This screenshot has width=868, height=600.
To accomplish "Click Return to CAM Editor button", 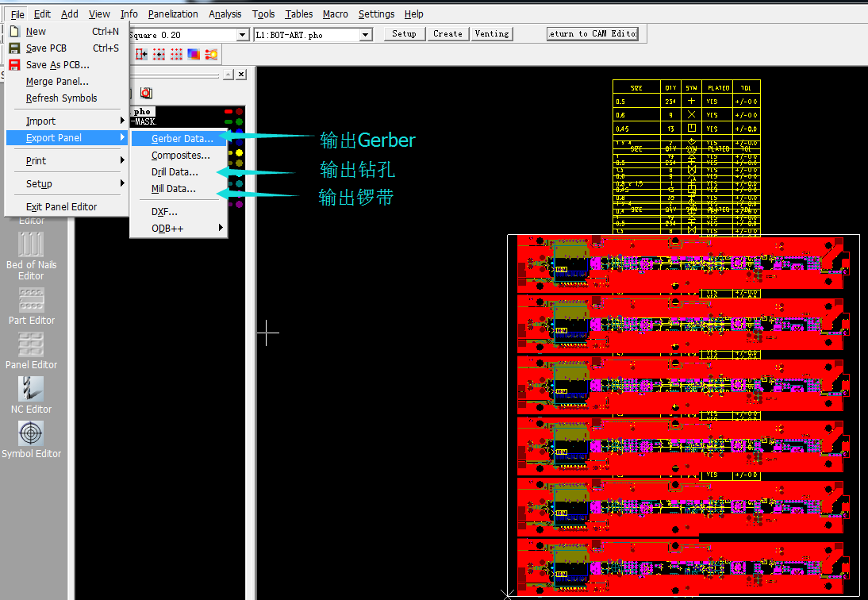I will 593,33.
